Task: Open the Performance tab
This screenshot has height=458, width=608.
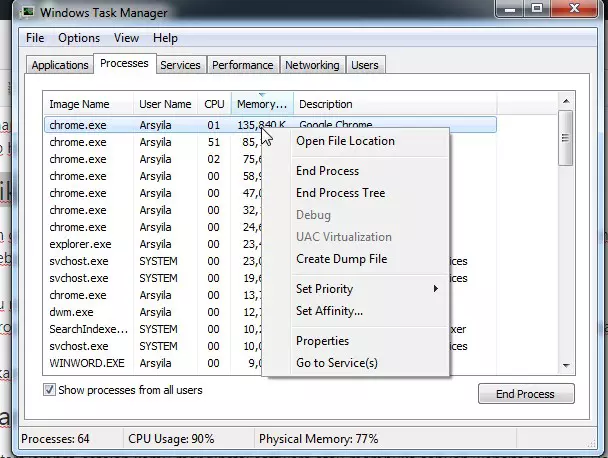Action: point(243,65)
